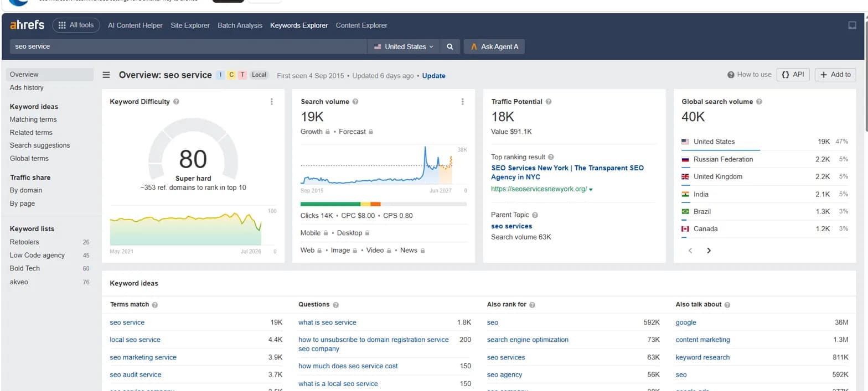
Task: Click the locked Image option
Action: [344, 251]
